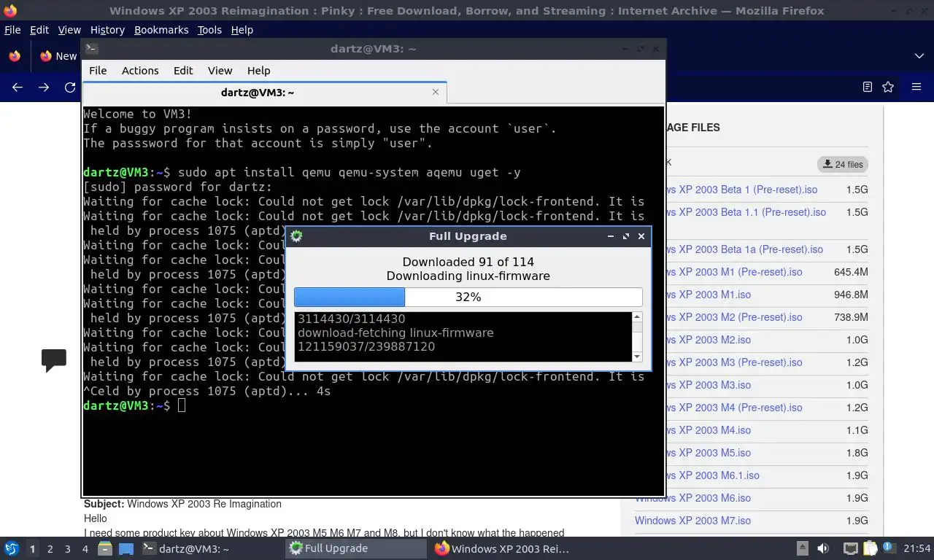Viewport: 934px width, 560px height.
Task: Open Firefox Tools menu
Action: point(209,30)
